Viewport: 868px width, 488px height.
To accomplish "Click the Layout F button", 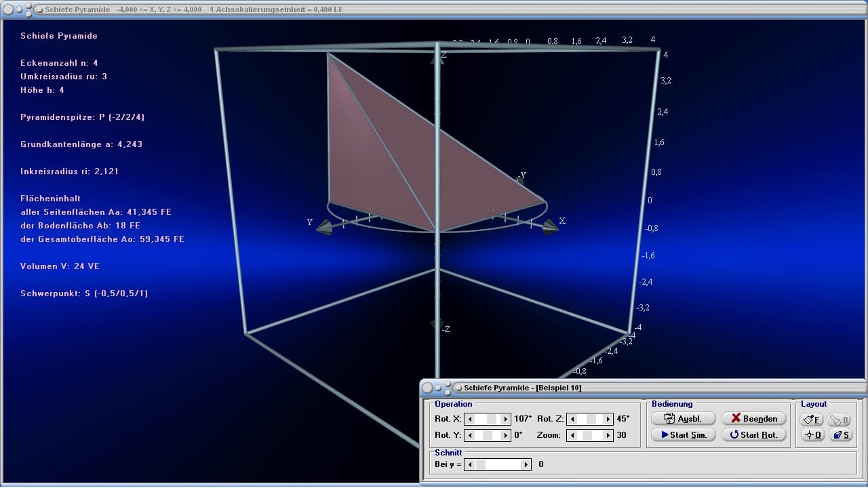I will [x=812, y=420].
